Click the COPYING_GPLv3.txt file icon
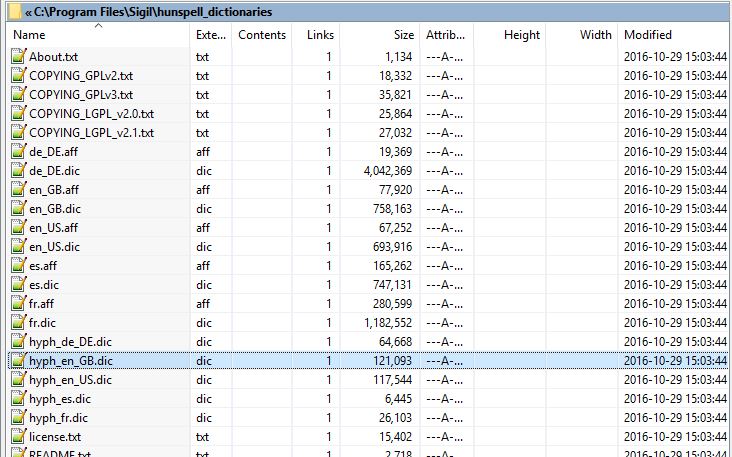732x457 pixels. pos(18,95)
